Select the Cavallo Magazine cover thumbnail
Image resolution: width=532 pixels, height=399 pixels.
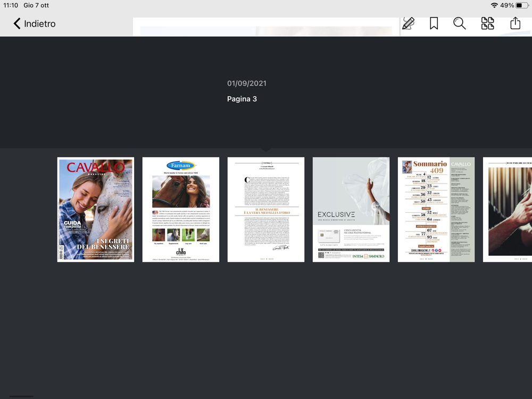(96, 209)
